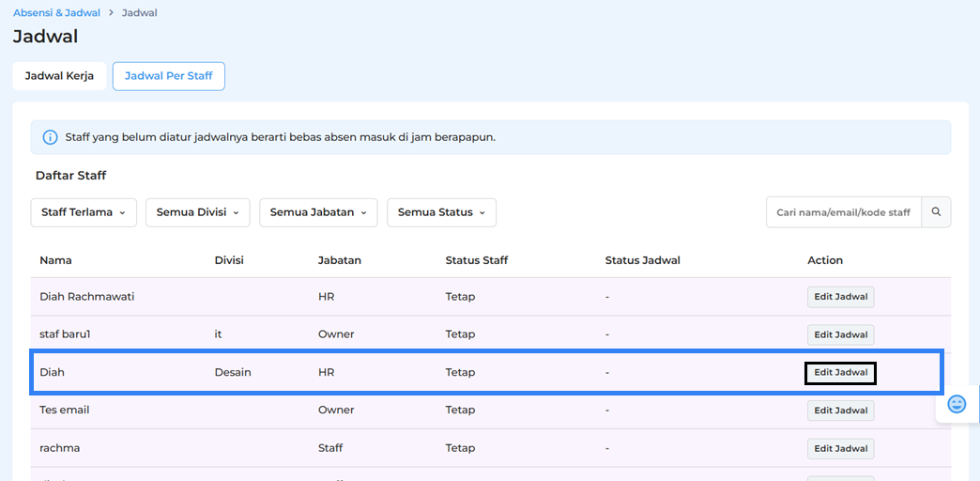Viewport: 980px width, 481px height.
Task: Click the magnifier search icon button
Action: point(936,212)
